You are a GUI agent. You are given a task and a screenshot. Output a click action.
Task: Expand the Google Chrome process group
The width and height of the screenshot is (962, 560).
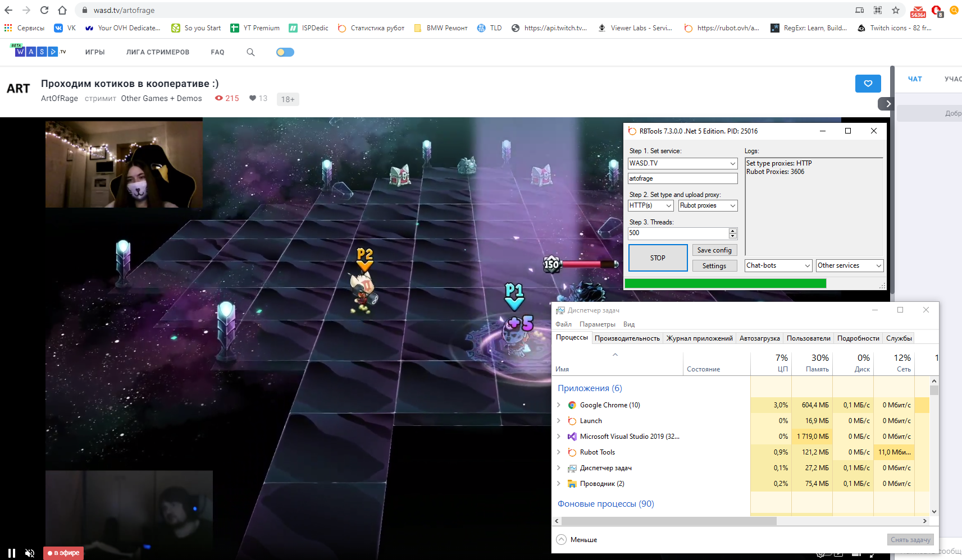pyautogui.click(x=559, y=405)
